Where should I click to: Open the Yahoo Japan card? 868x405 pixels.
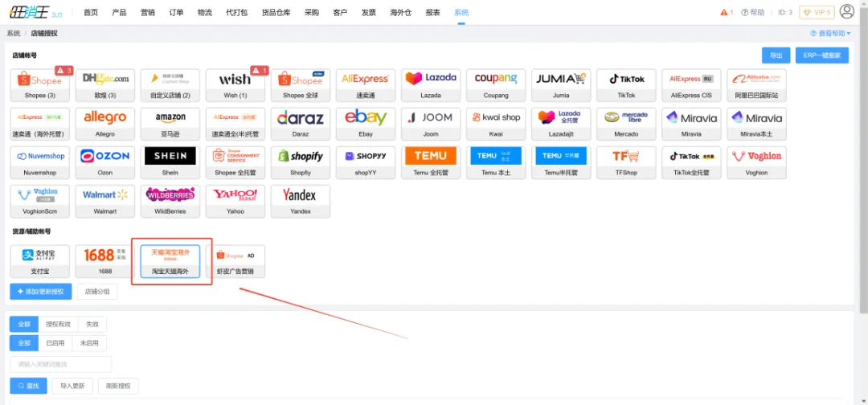(235, 202)
